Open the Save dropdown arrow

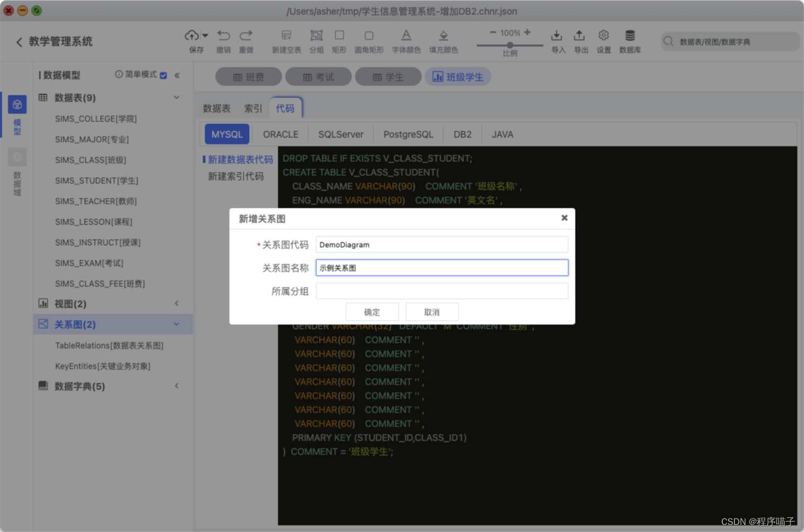coord(205,36)
